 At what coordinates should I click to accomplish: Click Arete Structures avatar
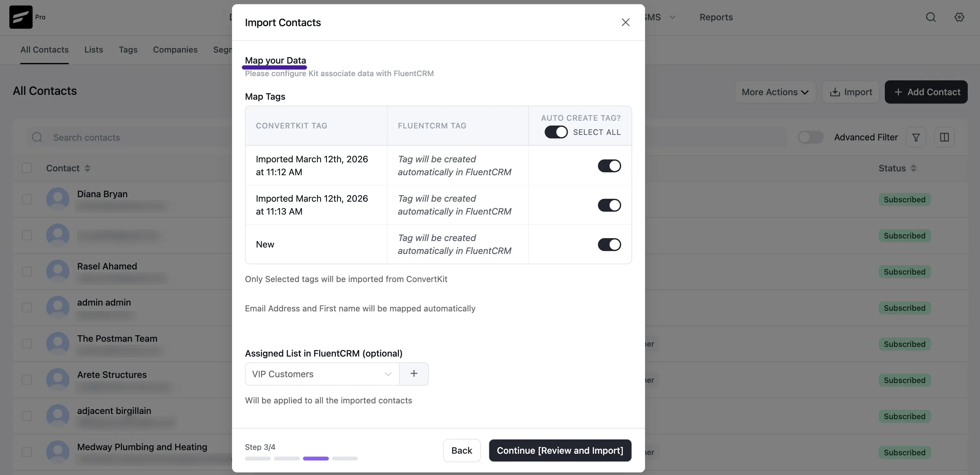58,379
